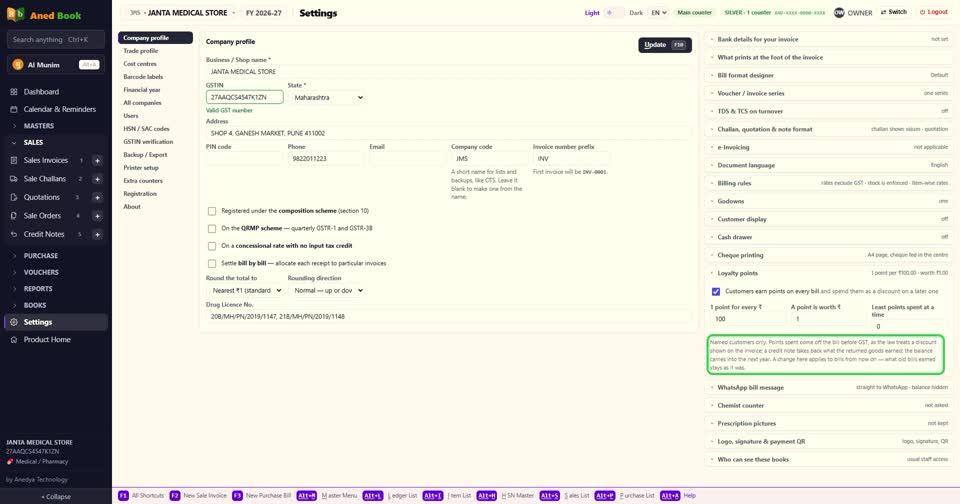
Task: Click the Aned Book logo icon
Action: click(15, 14)
